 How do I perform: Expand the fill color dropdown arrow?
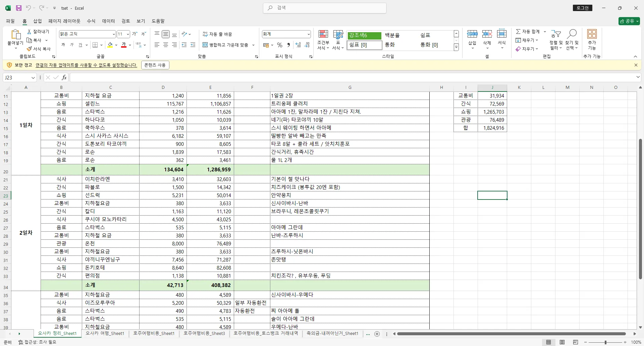[x=116, y=45]
